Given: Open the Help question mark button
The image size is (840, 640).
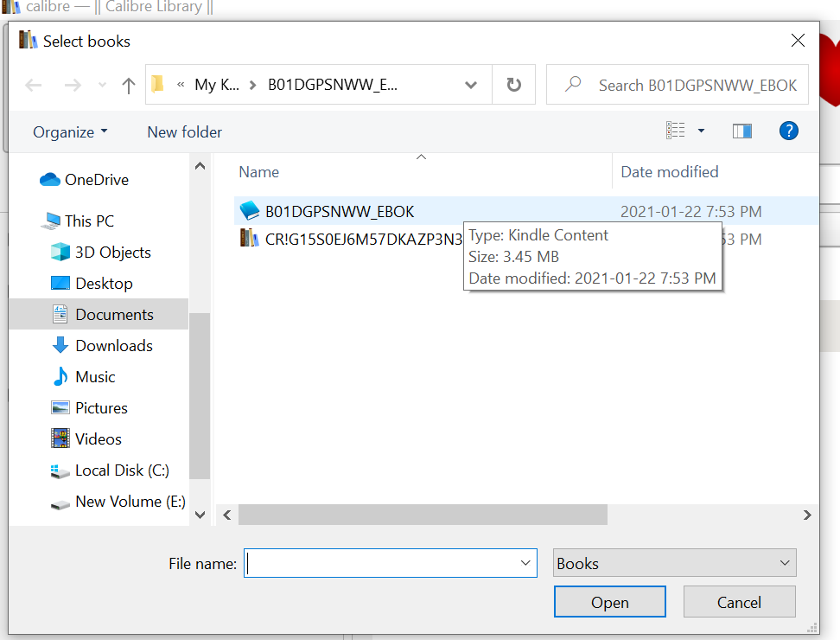Looking at the screenshot, I should pos(788,131).
